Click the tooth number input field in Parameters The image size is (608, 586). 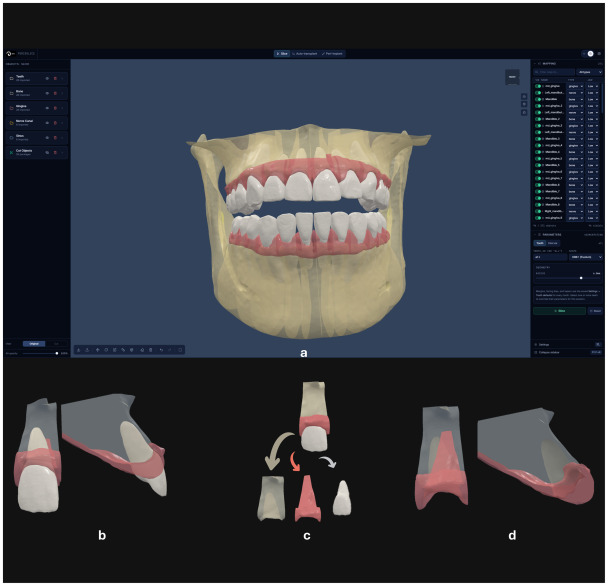click(550, 257)
